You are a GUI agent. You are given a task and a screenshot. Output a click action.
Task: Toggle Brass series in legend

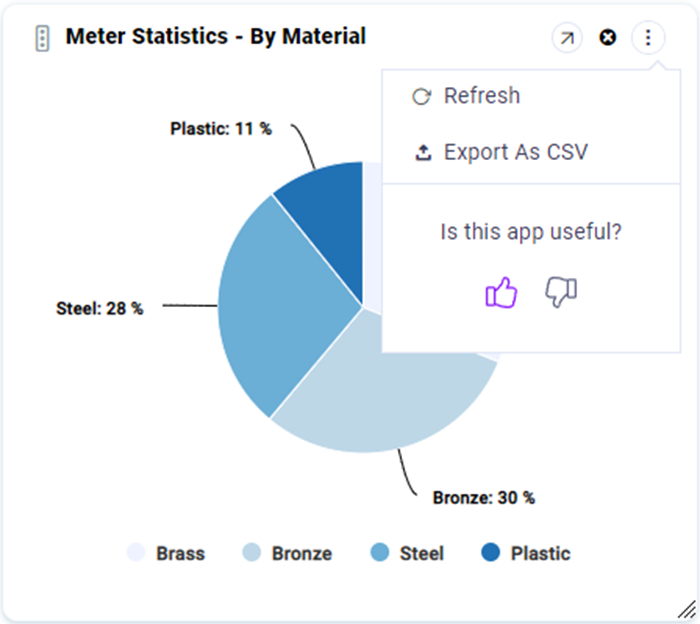[166, 553]
